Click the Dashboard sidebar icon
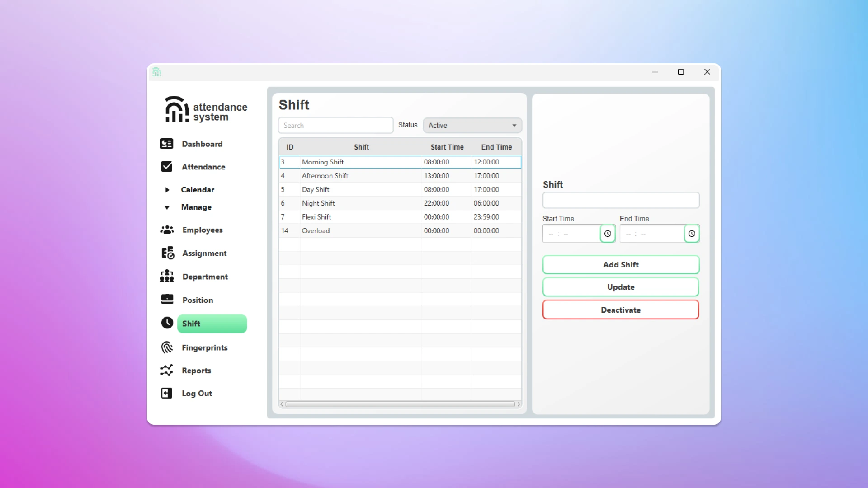This screenshot has height=488, width=868. coord(166,144)
